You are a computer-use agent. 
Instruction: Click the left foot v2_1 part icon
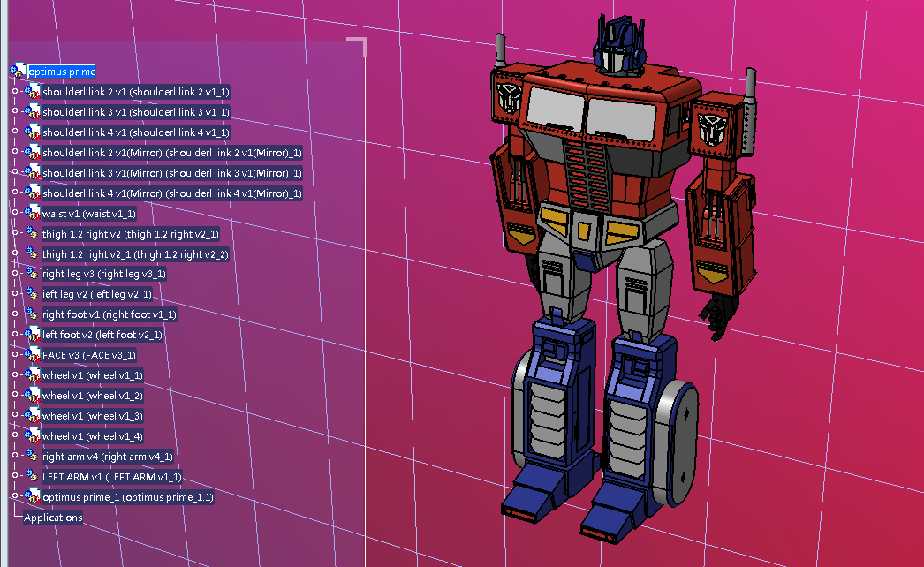[33, 334]
